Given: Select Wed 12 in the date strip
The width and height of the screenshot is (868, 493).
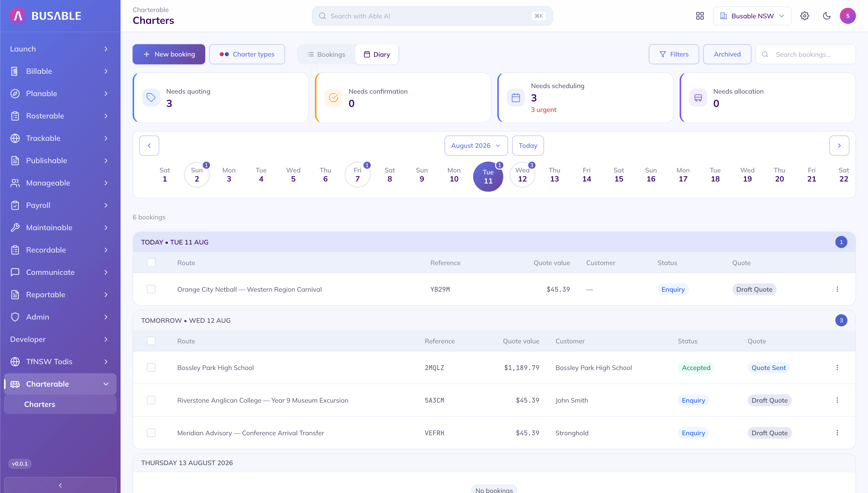Looking at the screenshot, I should click(x=522, y=175).
